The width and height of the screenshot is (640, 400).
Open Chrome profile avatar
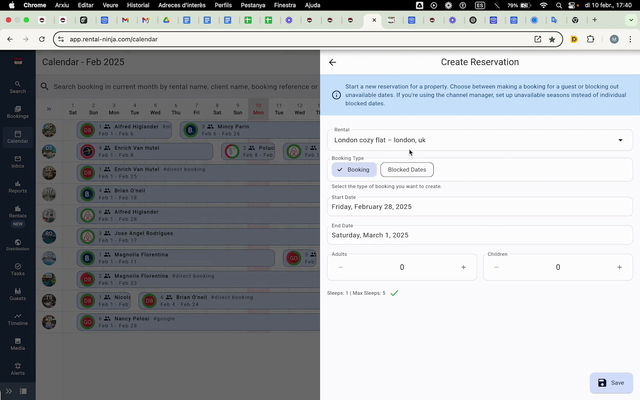pyautogui.click(x=614, y=39)
